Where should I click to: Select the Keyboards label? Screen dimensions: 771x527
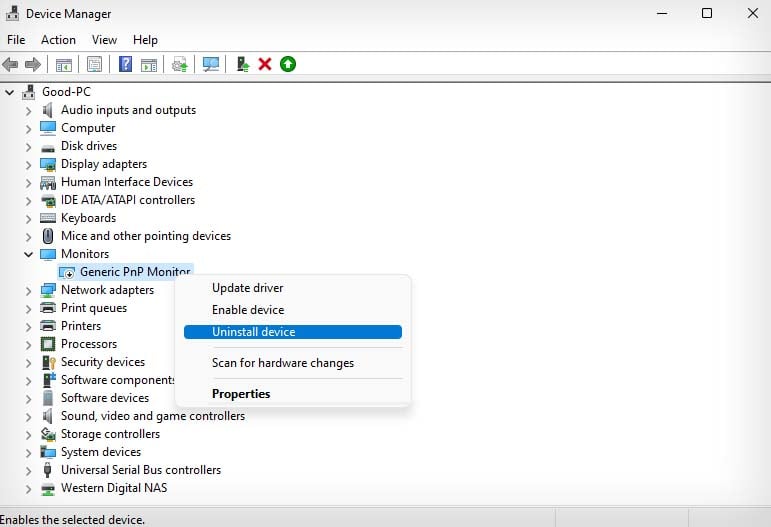[x=89, y=218]
